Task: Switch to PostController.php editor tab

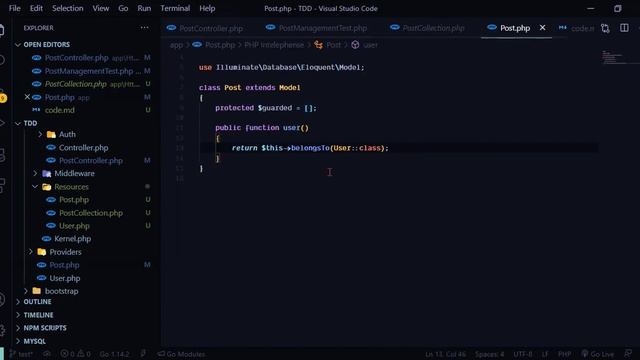Action: 206,28
